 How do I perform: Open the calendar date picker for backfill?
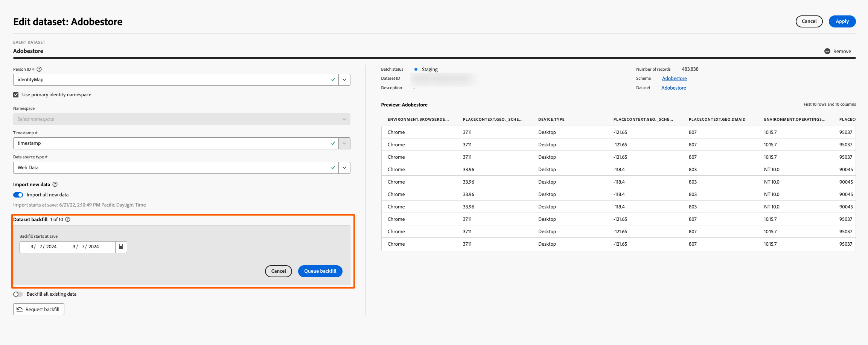point(121,247)
